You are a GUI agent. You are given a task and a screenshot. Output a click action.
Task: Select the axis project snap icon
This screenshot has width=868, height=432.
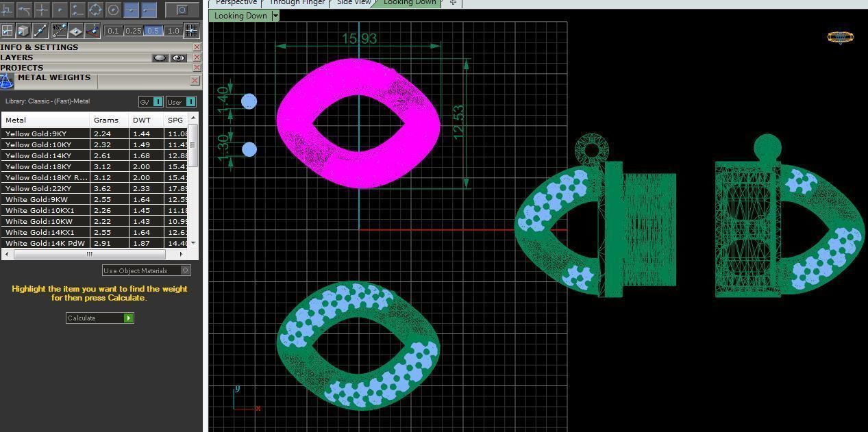click(92, 30)
